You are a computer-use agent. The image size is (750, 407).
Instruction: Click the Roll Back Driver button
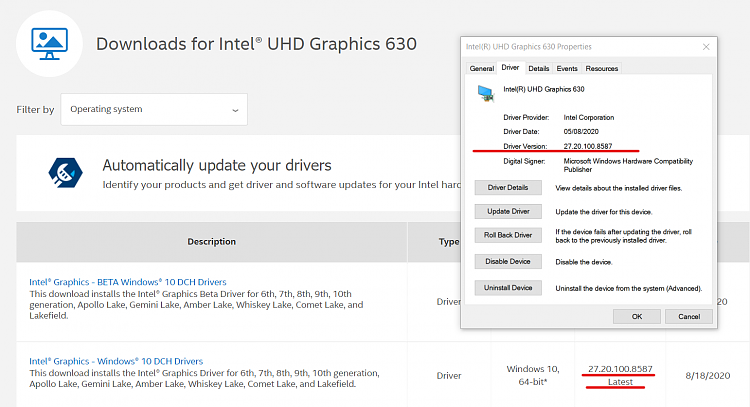[508, 235]
